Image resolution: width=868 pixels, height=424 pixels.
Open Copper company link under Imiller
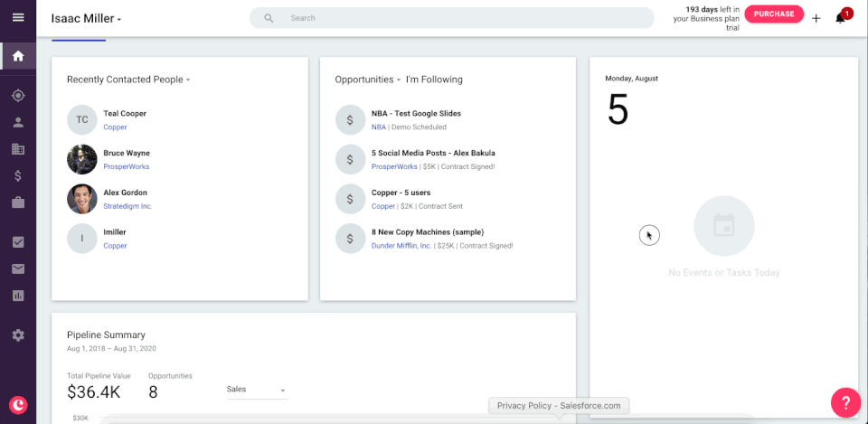coord(115,246)
